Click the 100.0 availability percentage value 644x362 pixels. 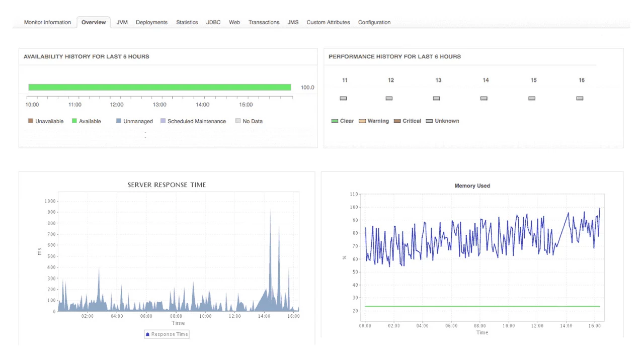(307, 87)
